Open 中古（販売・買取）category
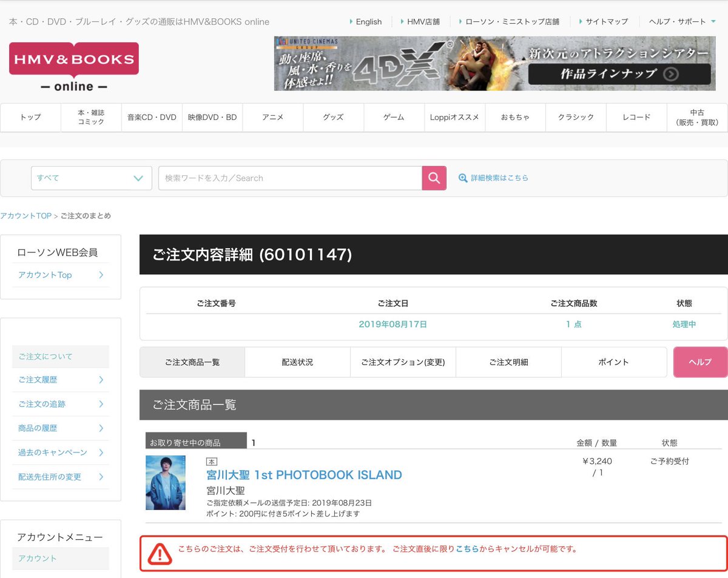Image resolution: width=728 pixels, height=578 pixels. (697, 117)
